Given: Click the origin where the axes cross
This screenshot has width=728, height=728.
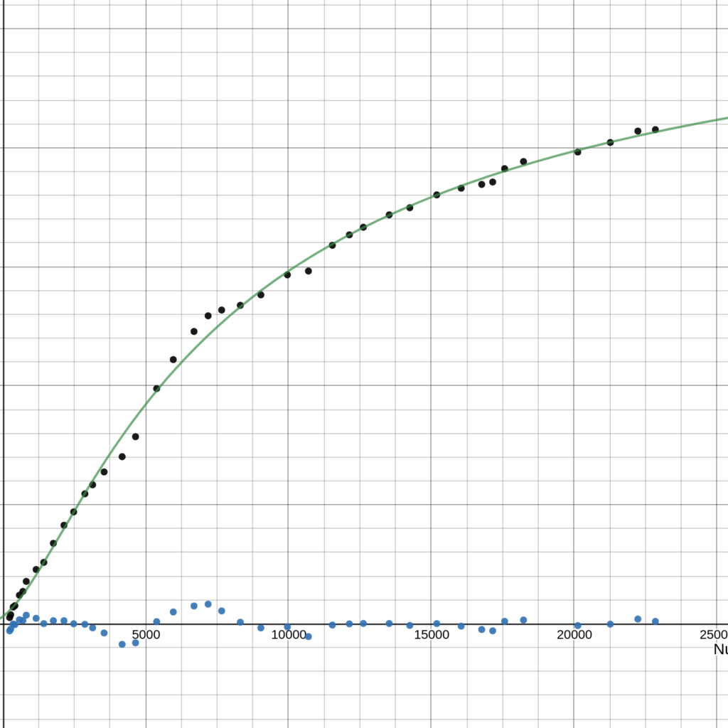Looking at the screenshot, I should [x=4, y=624].
